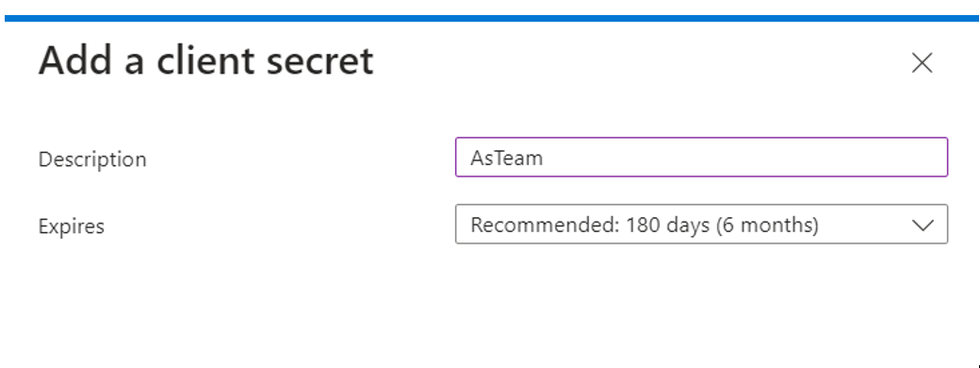Click the X icon in panel header

(922, 62)
